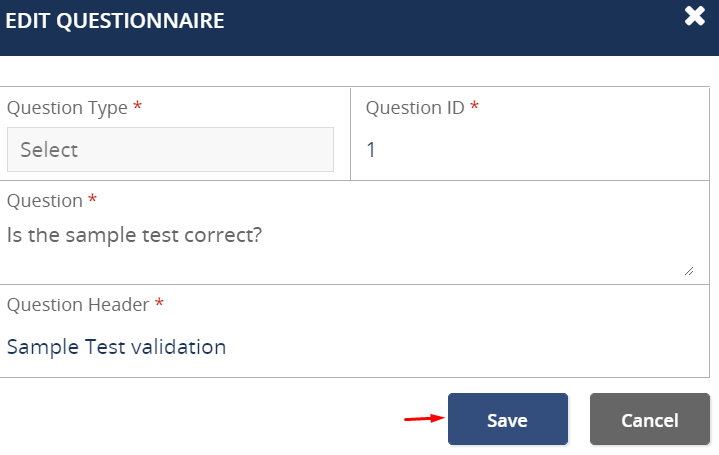The width and height of the screenshot is (719, 455).
Task: Click the Question ID label
Action: pos(415,108)
